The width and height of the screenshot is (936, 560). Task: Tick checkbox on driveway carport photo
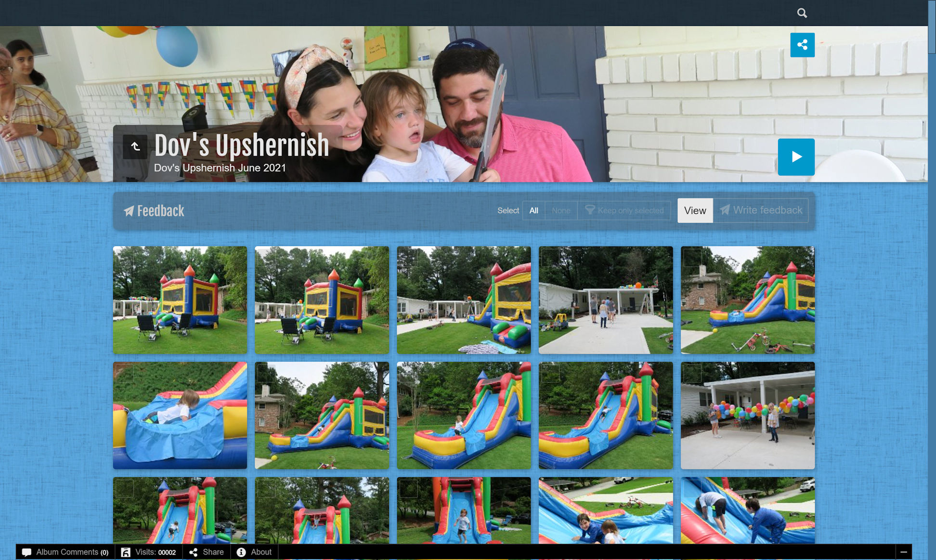550,258
